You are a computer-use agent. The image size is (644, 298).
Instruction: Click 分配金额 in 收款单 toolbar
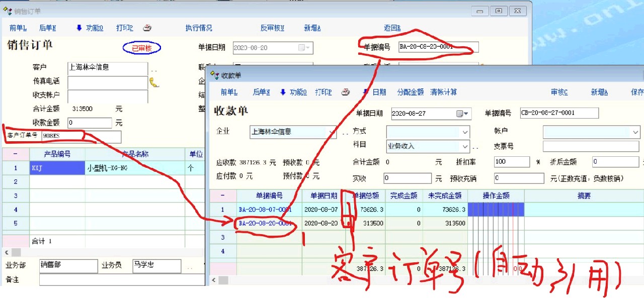tap(410, 92)
